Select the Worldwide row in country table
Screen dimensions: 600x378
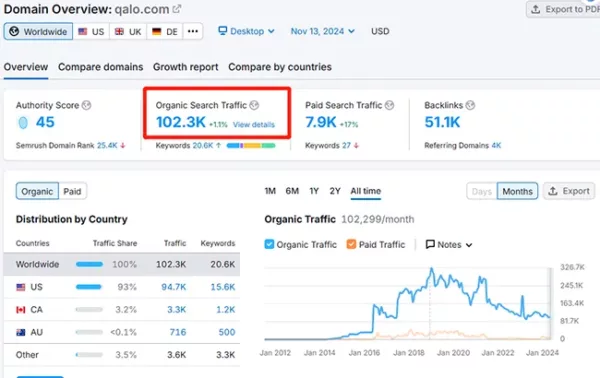pos(122,264)
